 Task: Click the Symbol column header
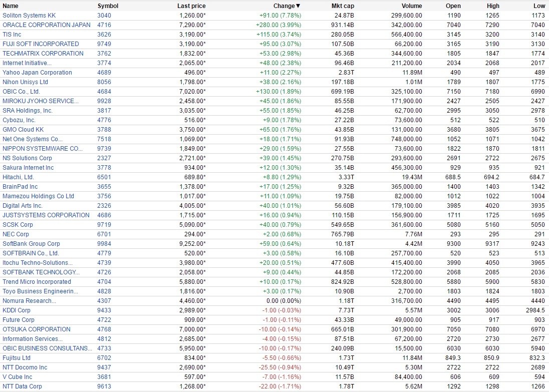[108, 6]
